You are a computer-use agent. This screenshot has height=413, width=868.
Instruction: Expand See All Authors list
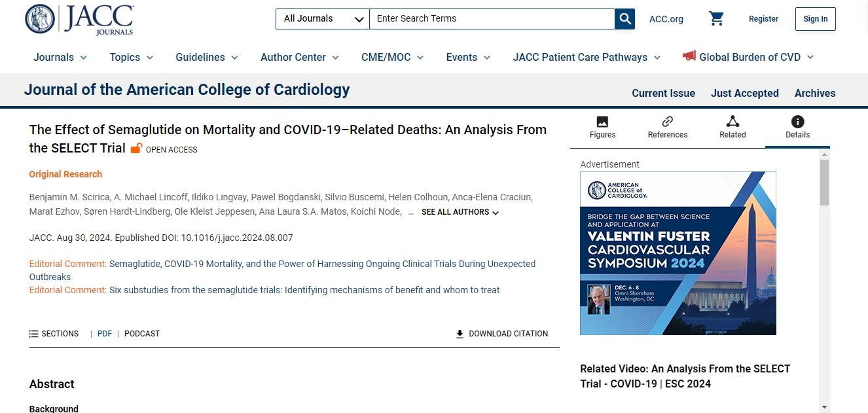[460, 212]
